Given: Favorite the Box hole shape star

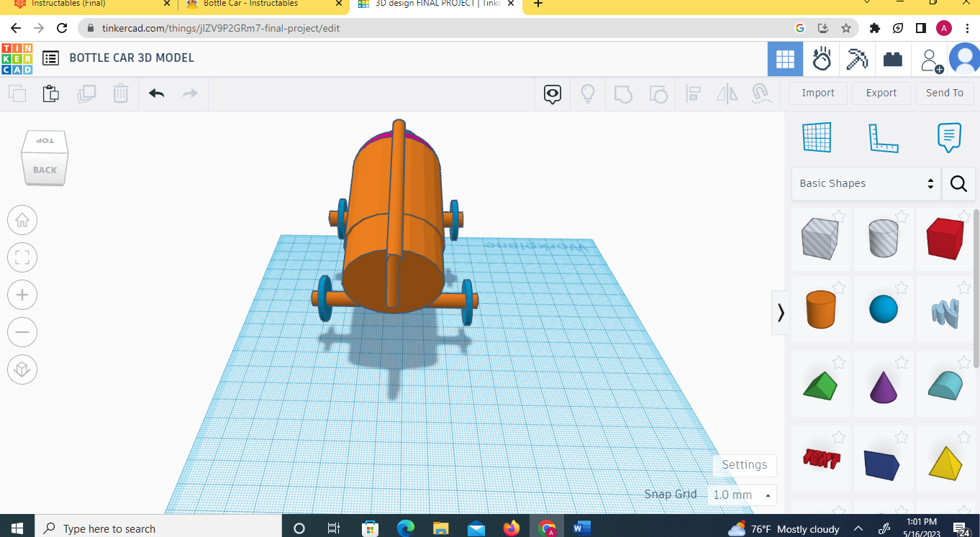Looking at the screenshot, I should tap(839, 216).
